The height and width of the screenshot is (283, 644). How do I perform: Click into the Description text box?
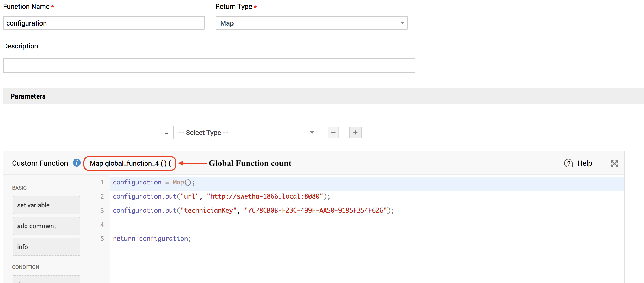[x=209, y=66]
